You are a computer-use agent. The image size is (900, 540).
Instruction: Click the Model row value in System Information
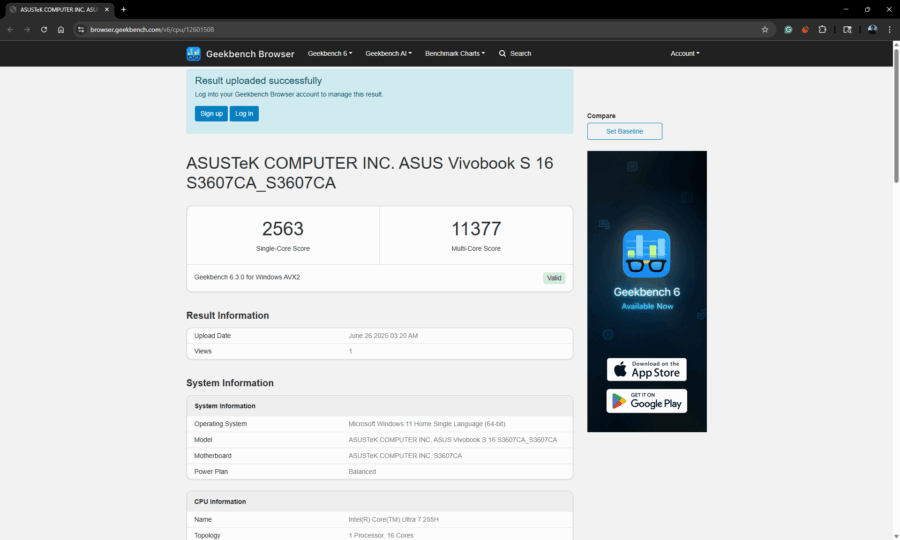[x=452, y=440]
